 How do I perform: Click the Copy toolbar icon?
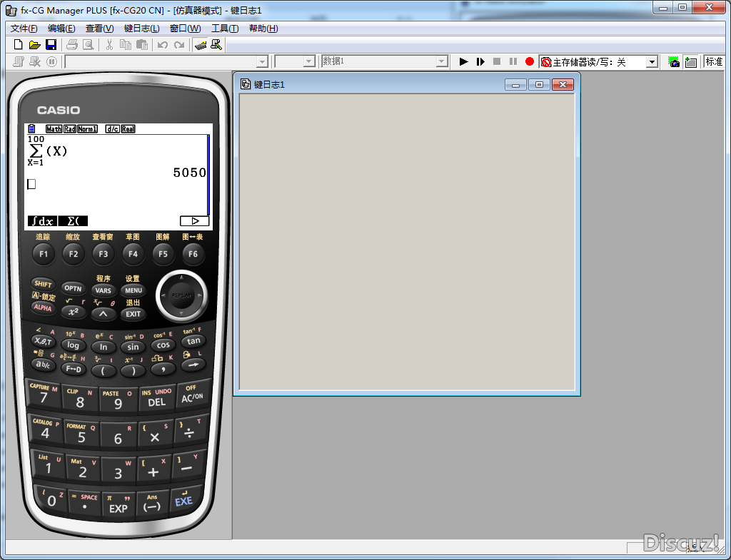coord(126,45)
